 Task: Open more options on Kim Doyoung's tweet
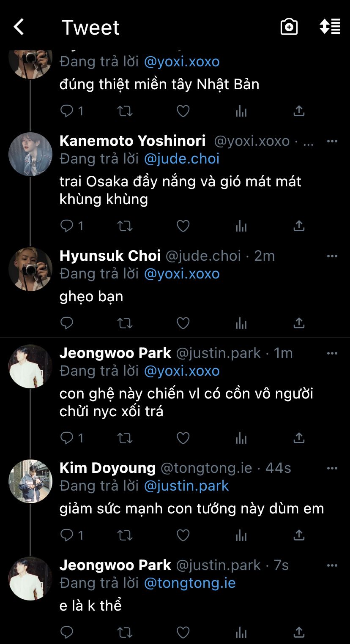click(x=332, y=468)
